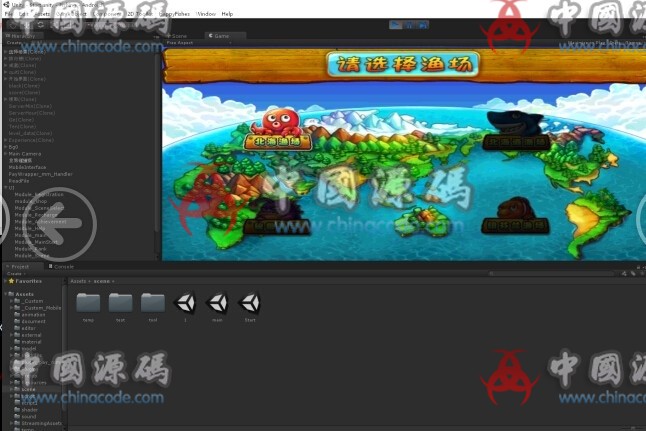Open the temp folder icon

88,303
